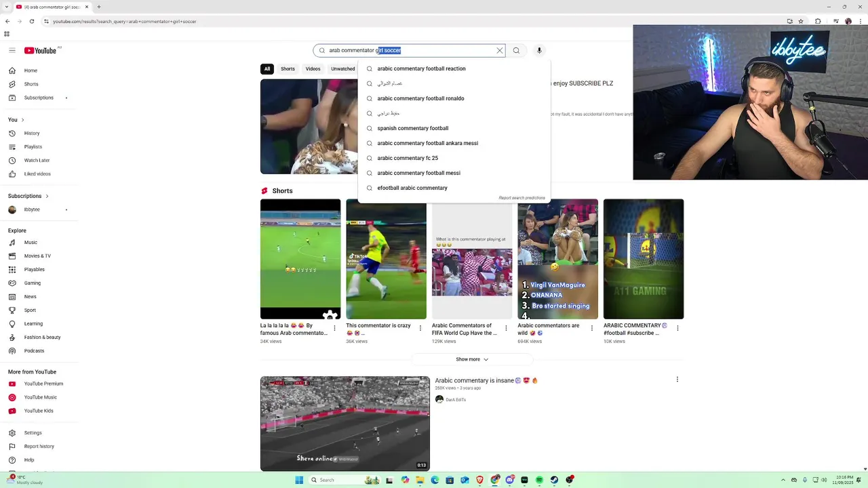Go to the YouTube logo home link
The image size is (868, 488).
tap(40, 50)
